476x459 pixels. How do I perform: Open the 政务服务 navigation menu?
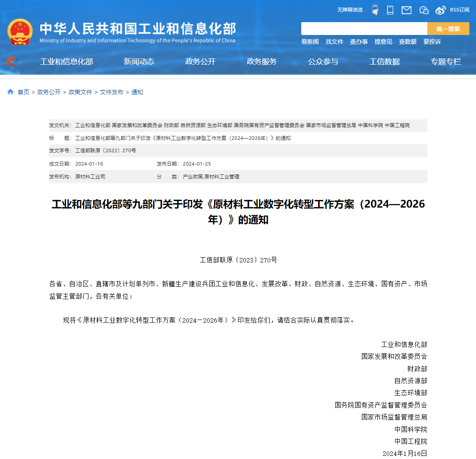261,62
